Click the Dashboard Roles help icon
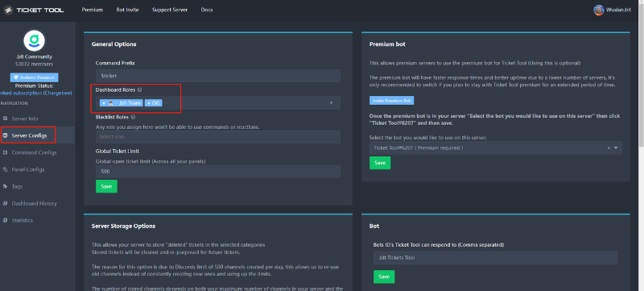644x291 pixels. [x=139, y=89]
